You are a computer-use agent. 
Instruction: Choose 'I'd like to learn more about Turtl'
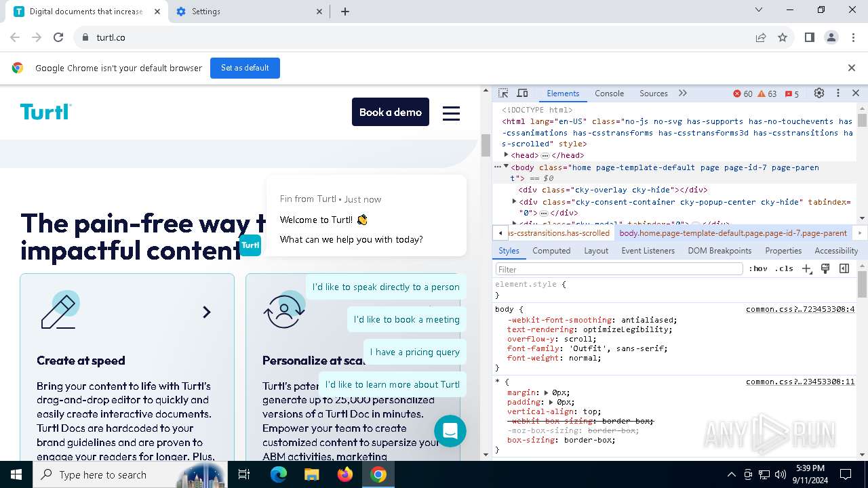(x=393, y=384)
